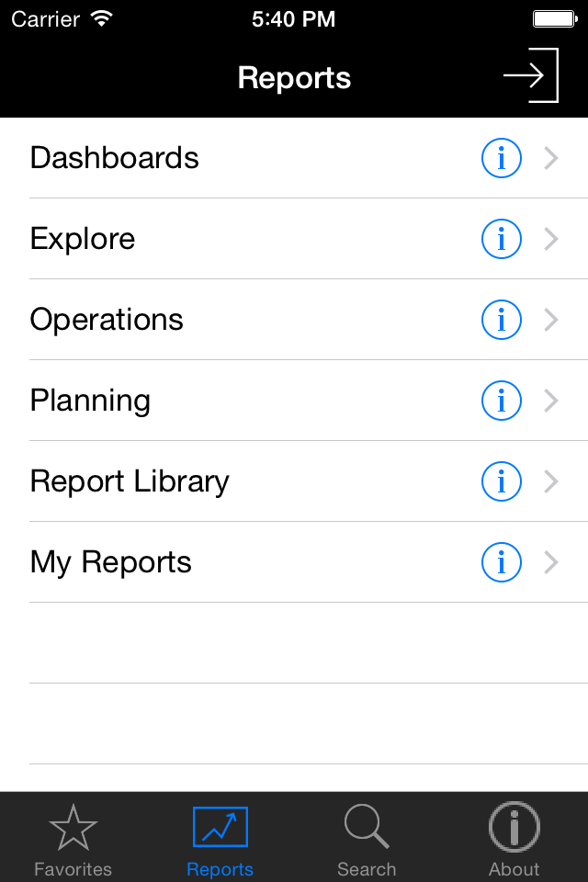Open the Report Library list item
The height and width of the screenshot is (882, 588).
coord(130,481)
